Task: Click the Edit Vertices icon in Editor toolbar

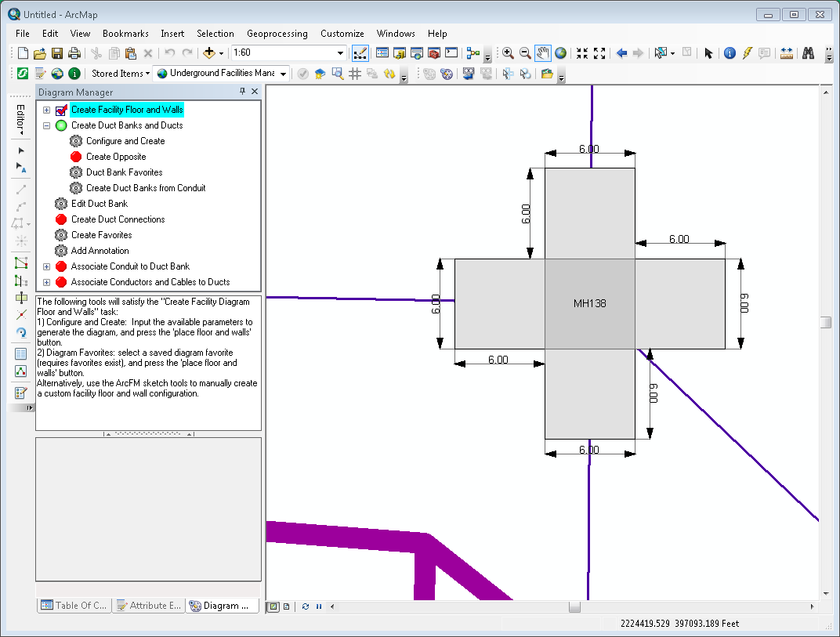Action: click(x=21, y=263)
